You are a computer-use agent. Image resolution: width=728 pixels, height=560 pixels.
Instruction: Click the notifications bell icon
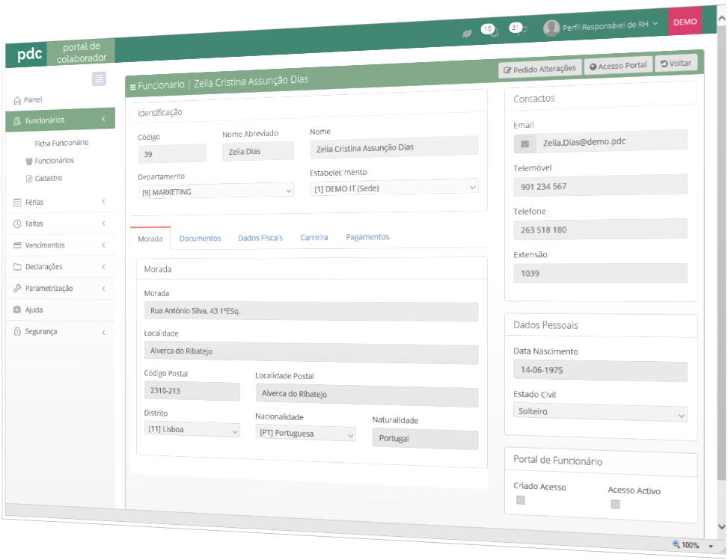tap(494, 33)
